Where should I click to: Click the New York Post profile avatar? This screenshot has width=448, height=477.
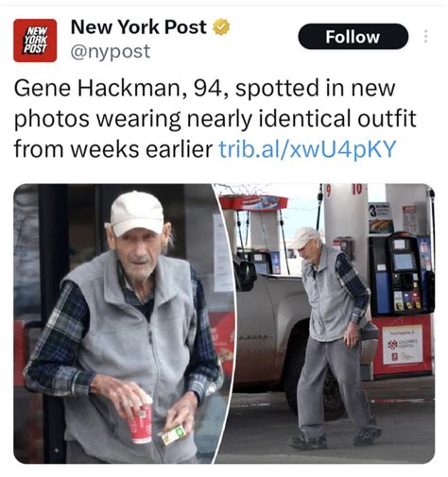coord(35,41)
